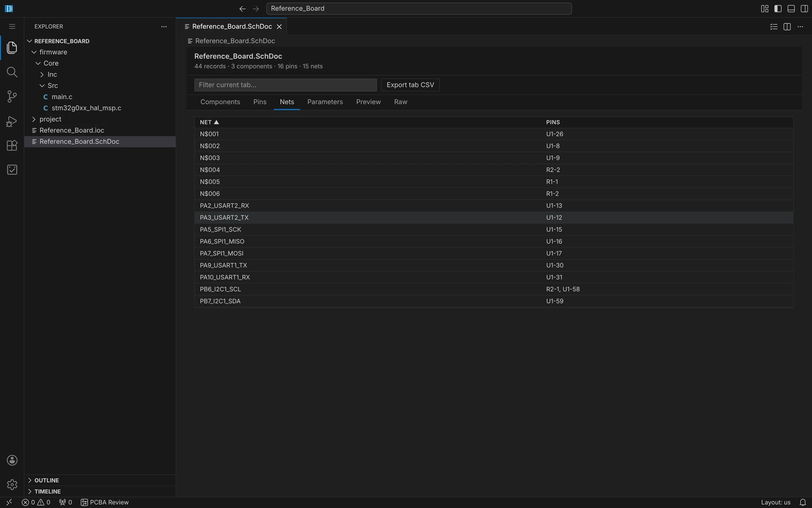Click Layout: us in status bar
This screenshot has height=508, width=812.
pos(775,502)
